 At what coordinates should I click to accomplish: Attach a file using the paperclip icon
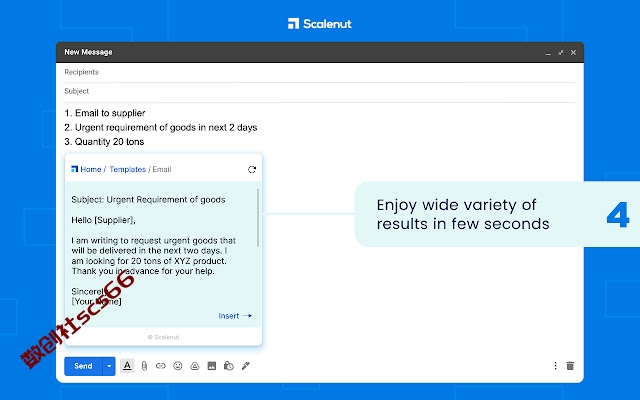144,366
